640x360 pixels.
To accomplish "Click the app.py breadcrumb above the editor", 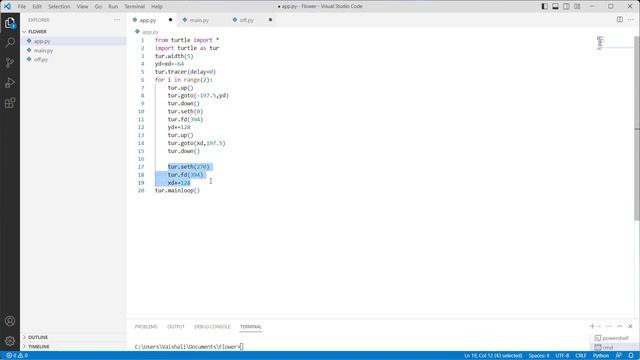I will tap(150, 32).
